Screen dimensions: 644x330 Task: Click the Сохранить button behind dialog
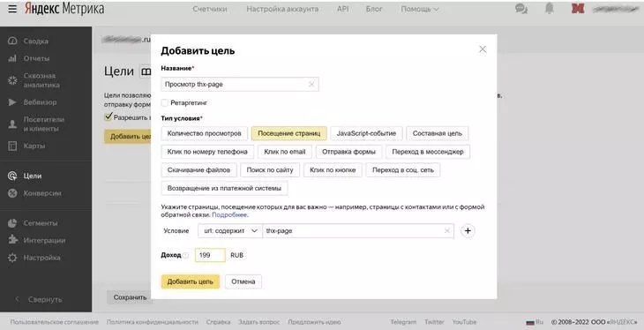130,297
